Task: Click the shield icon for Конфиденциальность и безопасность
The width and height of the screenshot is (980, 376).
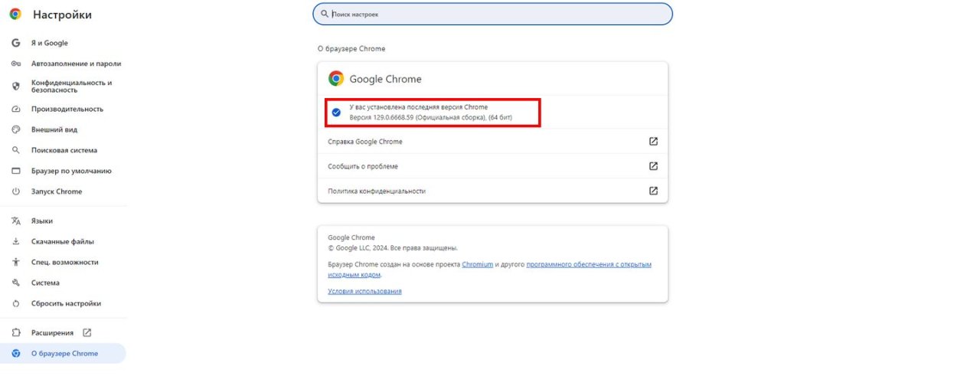Action: [15, 87]
